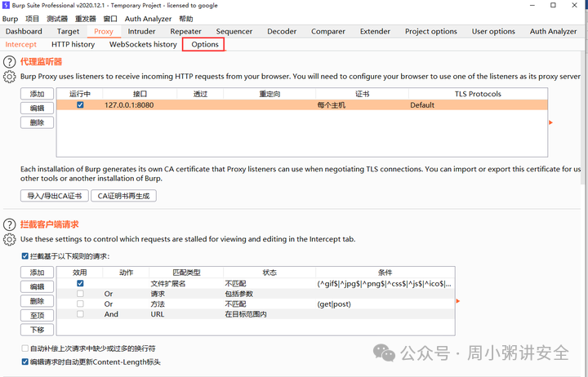This screenshot has height=377, width=588.
Task: Expand orange arrow beside intercept rules table
Action: pyautogui.click(x=458, y=301)
